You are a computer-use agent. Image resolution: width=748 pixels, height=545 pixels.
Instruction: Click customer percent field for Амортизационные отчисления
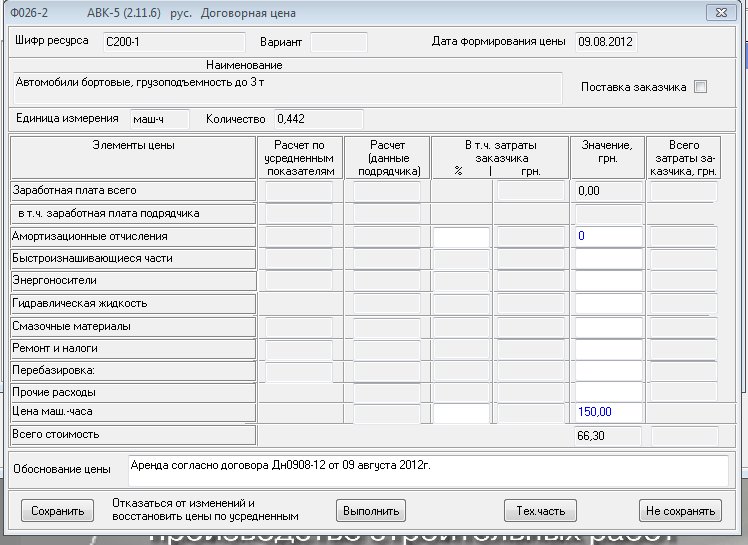(461, 237)
